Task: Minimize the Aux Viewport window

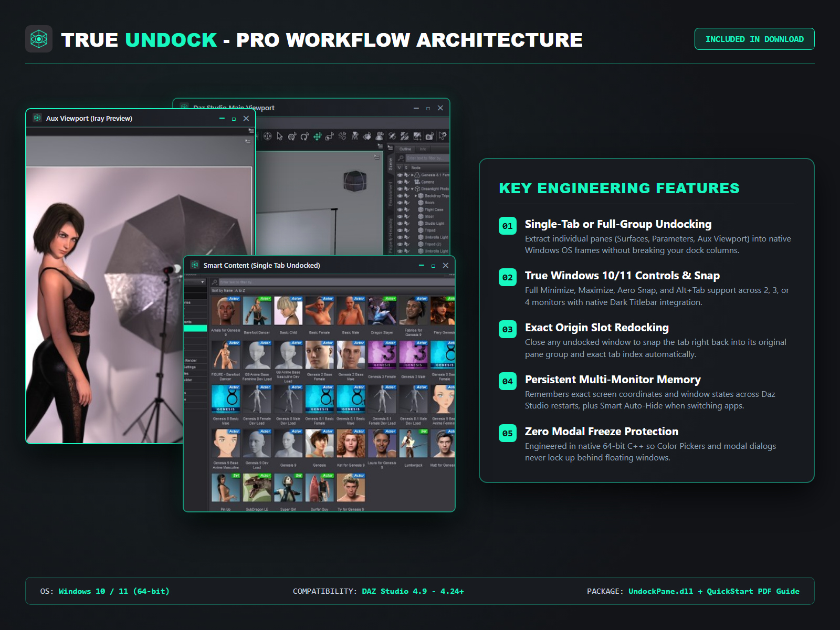Action: [222, 119]
